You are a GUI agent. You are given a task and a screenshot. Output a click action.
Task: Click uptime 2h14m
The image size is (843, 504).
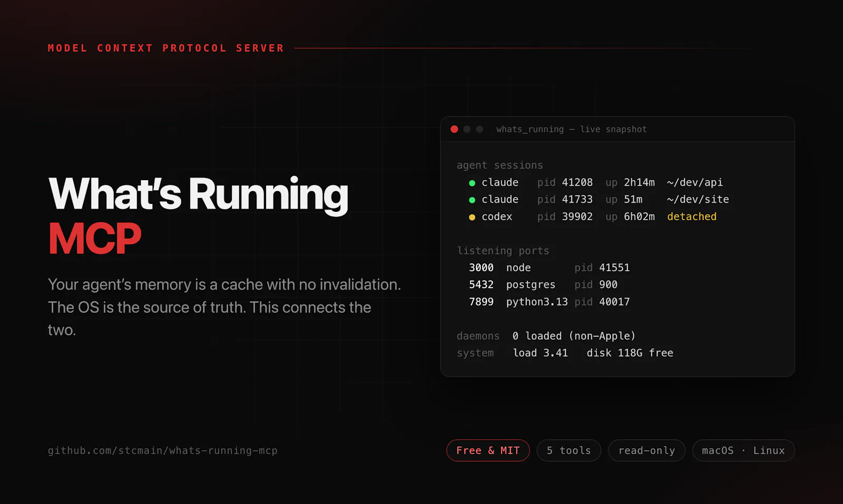point(639,182)
